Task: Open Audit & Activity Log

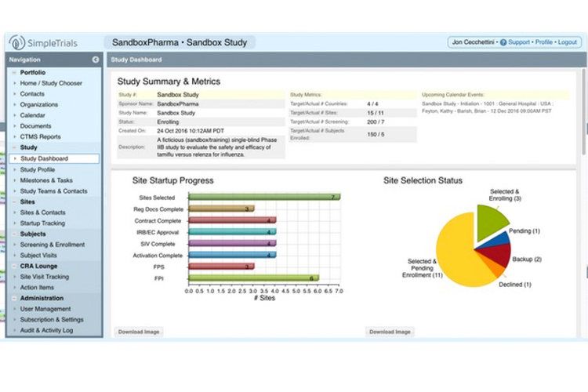Action: [x=46, y=330]
